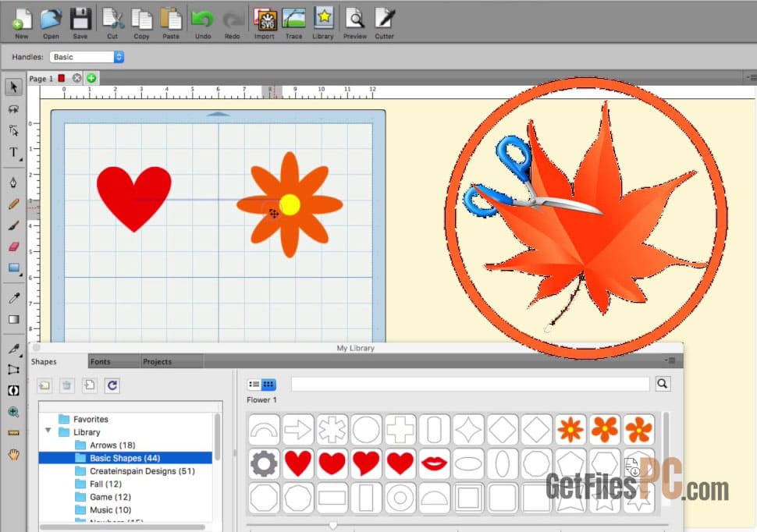Select the arrow shape thumbnail
This screenshot has height=532, width=757.
(x=298, y=429)
